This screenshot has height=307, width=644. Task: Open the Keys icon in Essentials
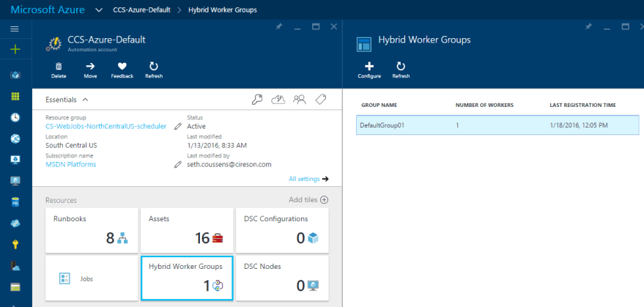coord(257,100)
